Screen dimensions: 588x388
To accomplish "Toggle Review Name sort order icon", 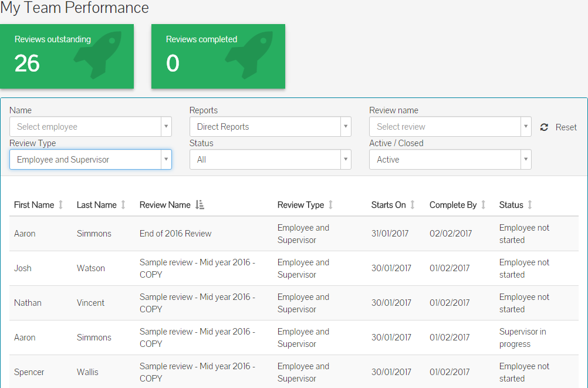I will point(200,205).
